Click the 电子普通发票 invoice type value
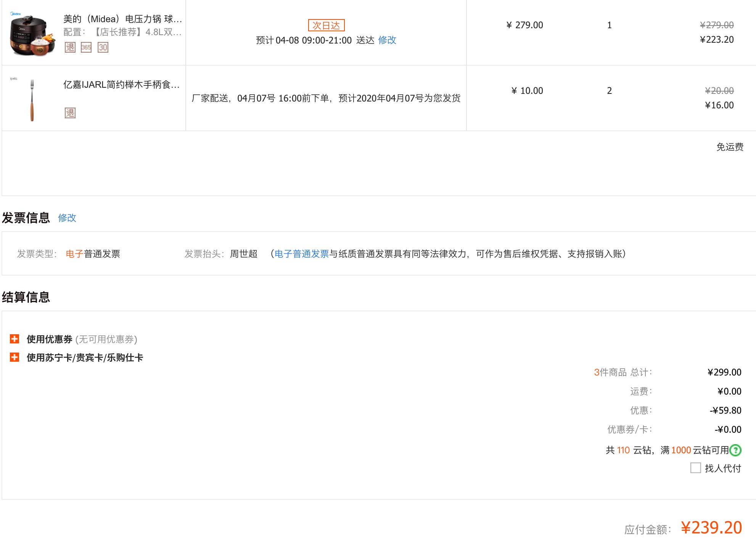The height and width of the screenshot is (538, 756). 93,254
